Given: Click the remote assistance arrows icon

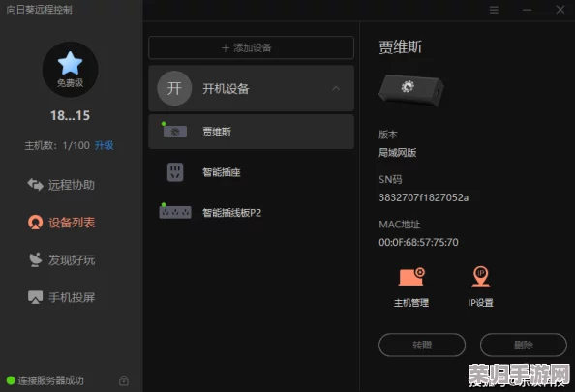Looking at the screenshot, I should click(35, 185).
